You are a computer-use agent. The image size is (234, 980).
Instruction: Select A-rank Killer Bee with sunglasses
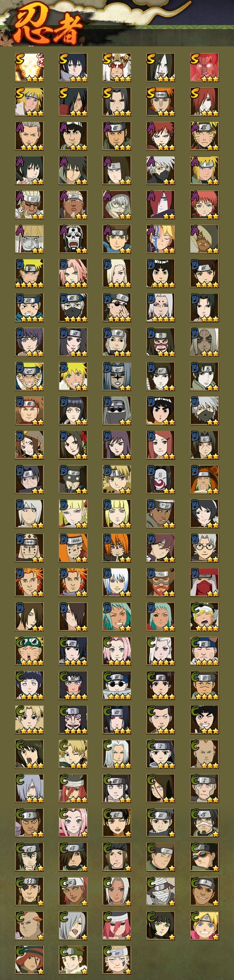[x=29, y=205]
